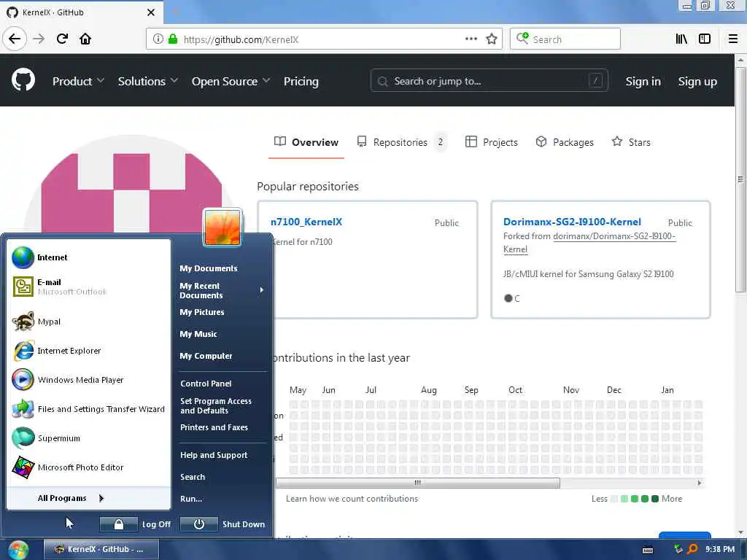The height and width of the screenshot is (560, 747).
Task: Expand the Product dropdown
Action: 78,82
